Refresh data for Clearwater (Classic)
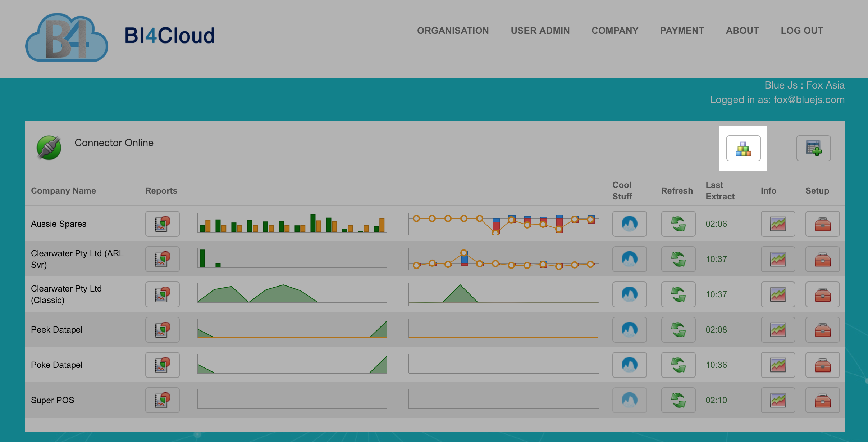 pos(678,294)
